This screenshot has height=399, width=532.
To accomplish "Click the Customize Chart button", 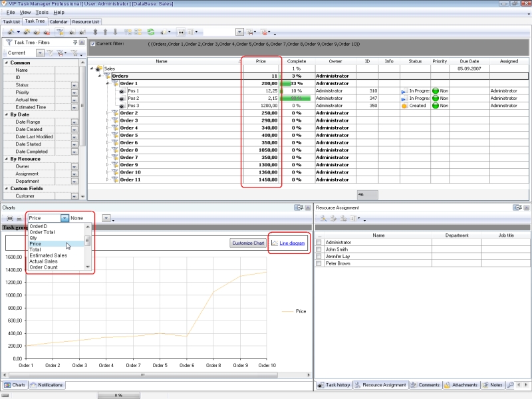I will (x=248, y=243).
